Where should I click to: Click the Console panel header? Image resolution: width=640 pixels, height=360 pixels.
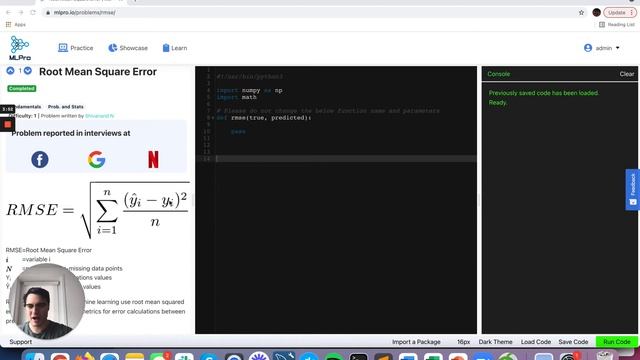498,74
